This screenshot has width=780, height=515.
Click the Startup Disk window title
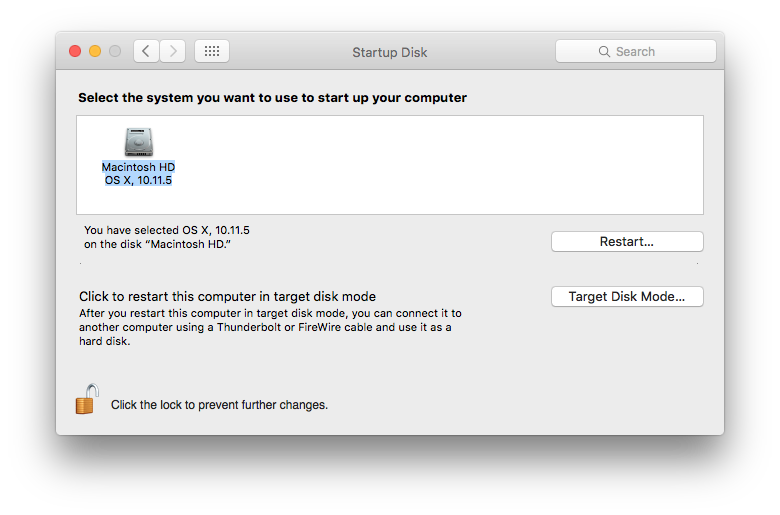coord(390,52)
